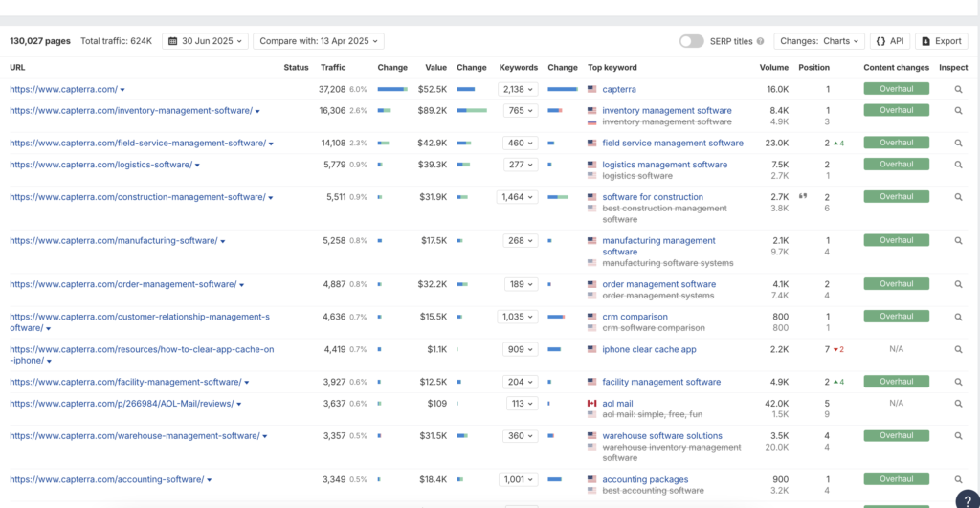Expand the 1,035 keywords dropdown
980x508 pixels.
(x=518, y=317)
